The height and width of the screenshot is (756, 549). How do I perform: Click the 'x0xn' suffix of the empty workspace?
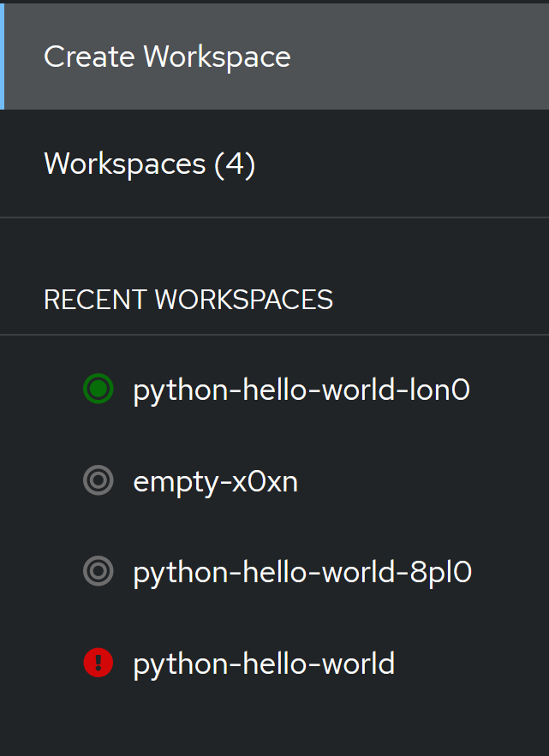coord(265,481)
